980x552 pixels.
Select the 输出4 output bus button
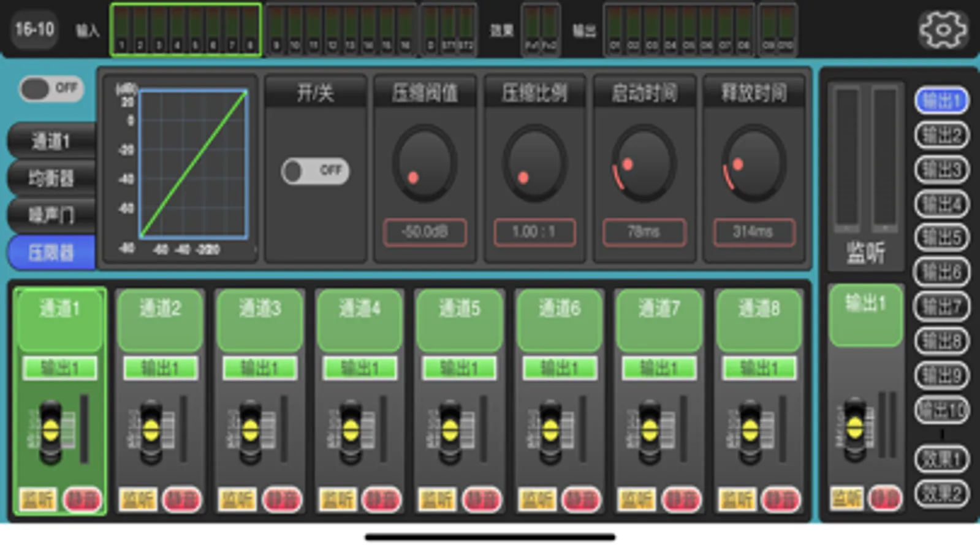(x=942, y=204)
